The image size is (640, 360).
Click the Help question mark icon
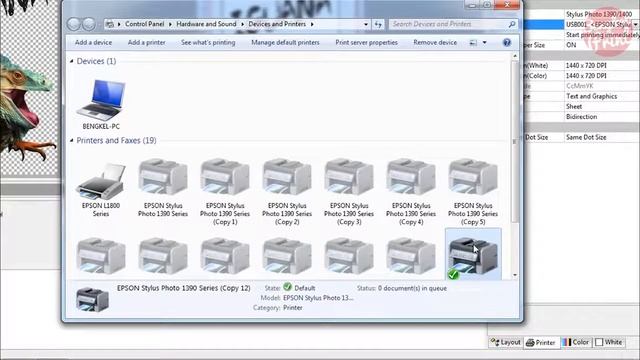pos(507,42)
